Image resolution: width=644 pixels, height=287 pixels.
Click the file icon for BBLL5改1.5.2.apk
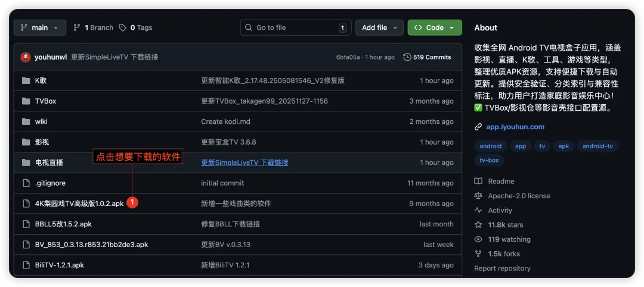pos(26,224)
